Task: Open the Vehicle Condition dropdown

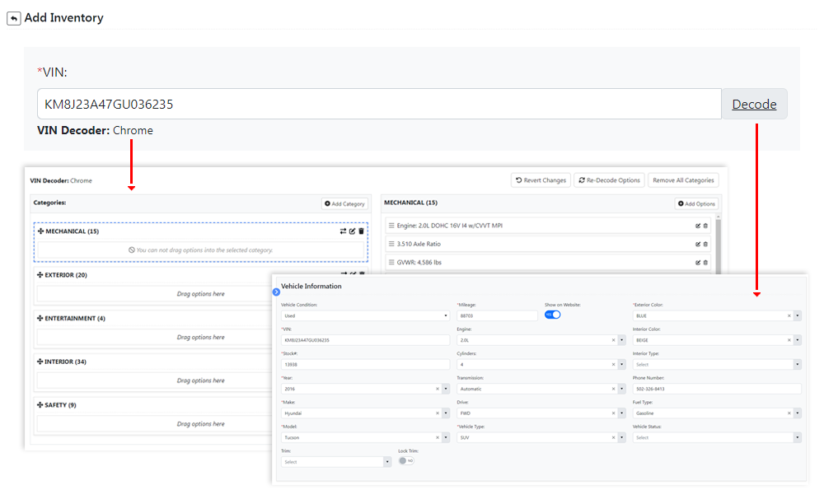Action: pyautogui.click(x=365, y=315)
